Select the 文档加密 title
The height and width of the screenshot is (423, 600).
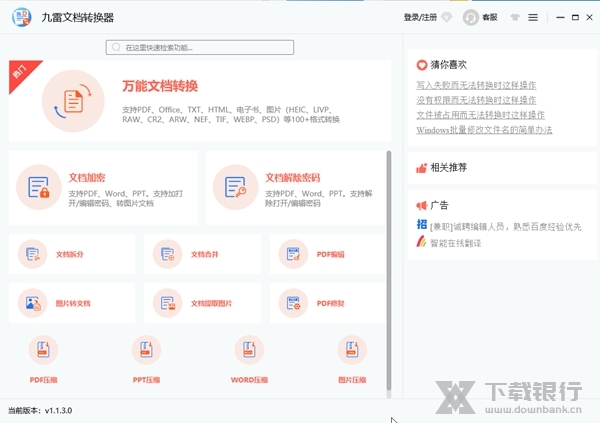click(x=87, y=178)
